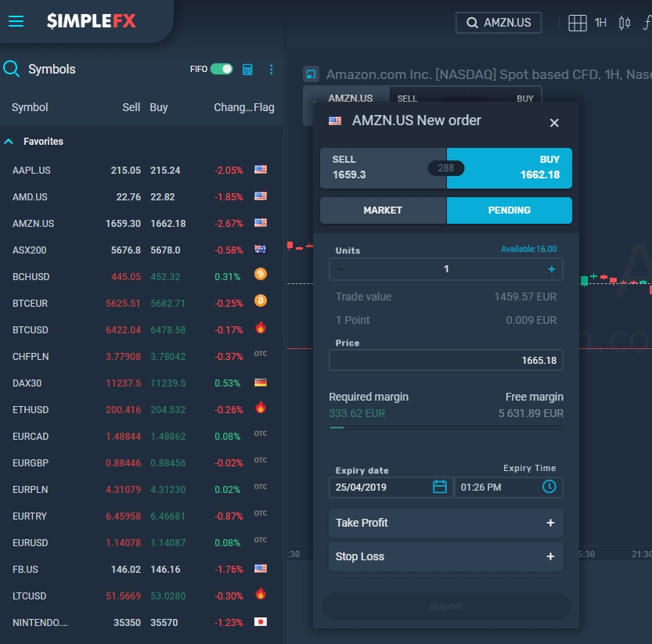
Task: Switch to the MARKET order tab
Action: [x=383, y=210]
